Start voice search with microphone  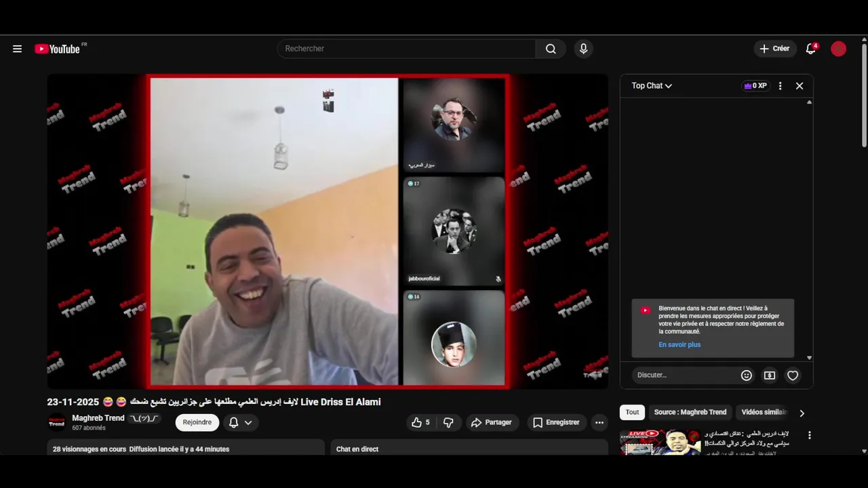(x=583, y=49)
